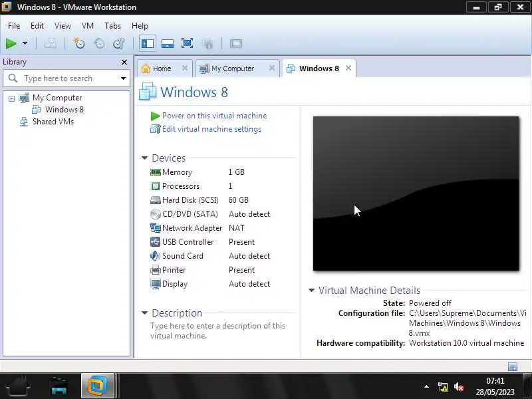The height and width of the screenshot is (399, 532).
Task: Switch to the Home tab
Action: 162,68
